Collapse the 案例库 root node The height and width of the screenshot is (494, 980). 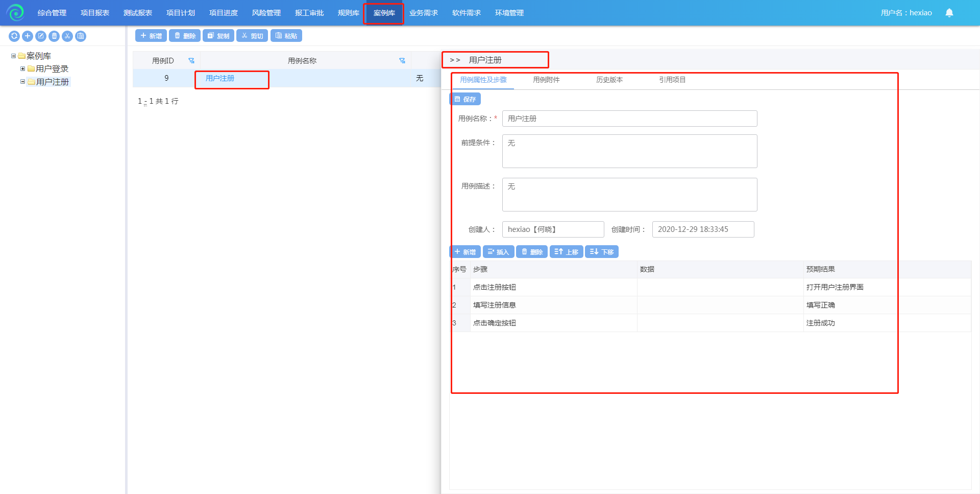point(13,56)
